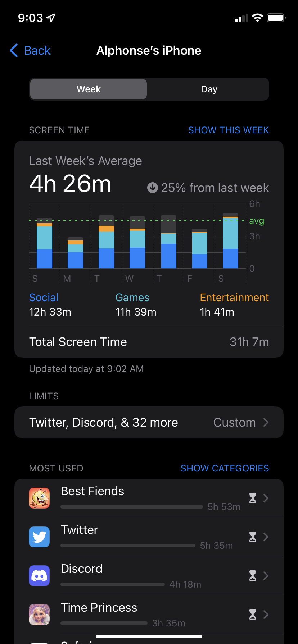298x644 pixels.
Task: Tap the Twitter bird app icon
Action: [x=39, y=537]
